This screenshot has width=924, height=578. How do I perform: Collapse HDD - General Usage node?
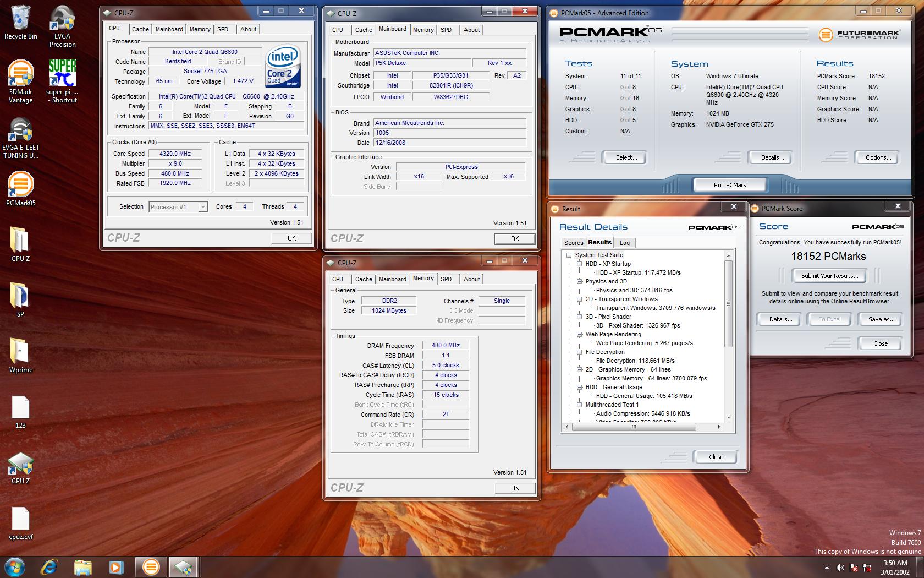580,388
